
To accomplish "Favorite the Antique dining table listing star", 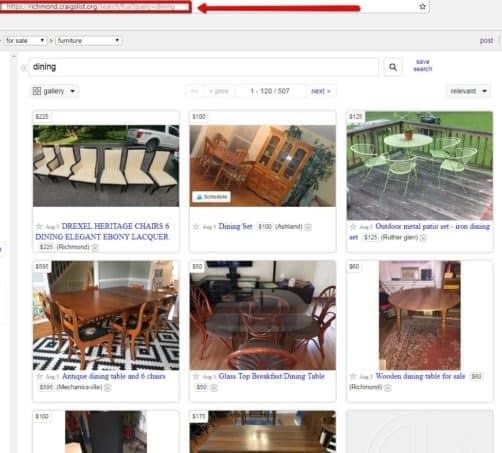I will pos(39,376).
